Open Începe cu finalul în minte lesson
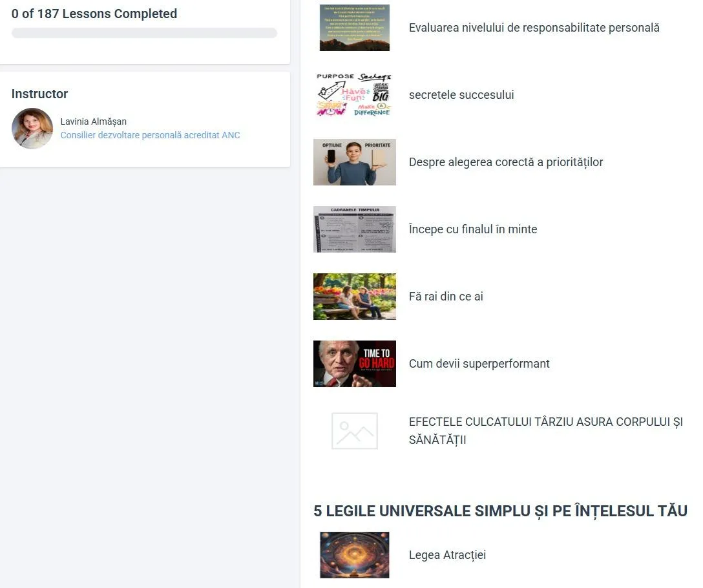The height and width of the screenshot is (588, 703). point(473,229)
